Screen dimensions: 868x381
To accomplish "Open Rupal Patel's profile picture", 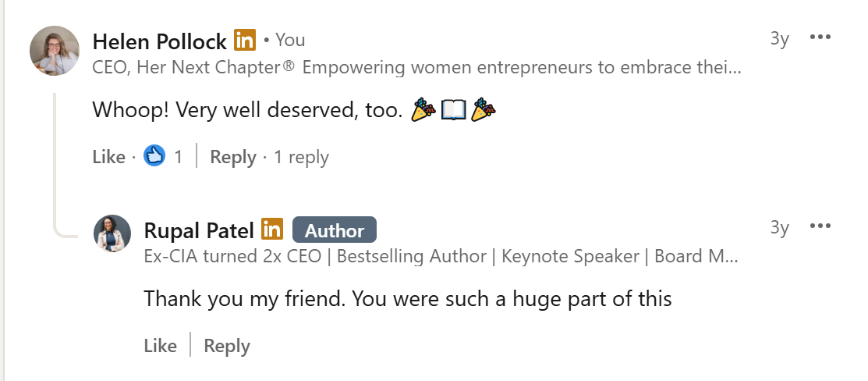I will [112, 233].
